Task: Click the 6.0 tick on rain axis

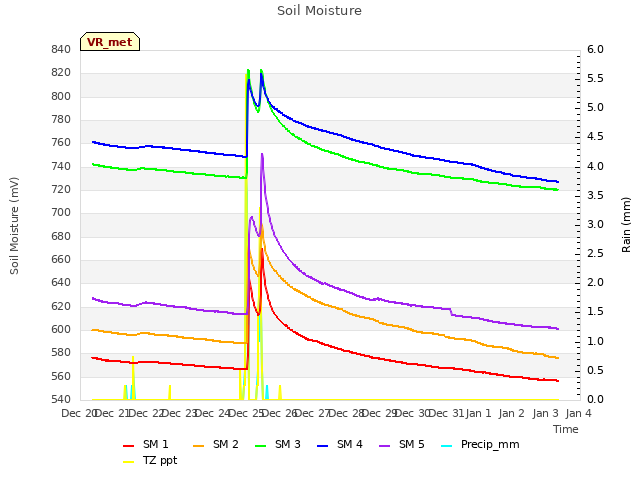Action: 595,49
